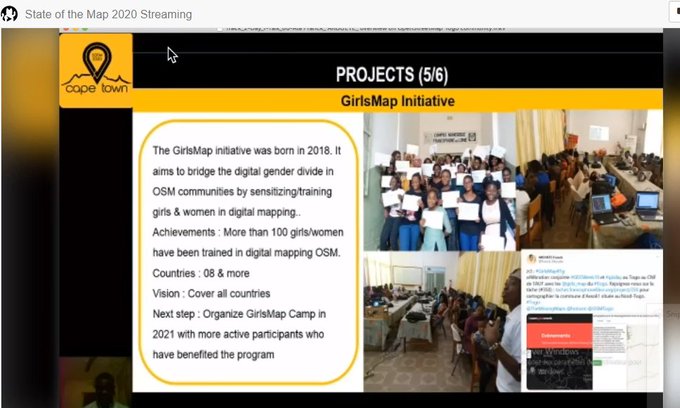
Task: Click the 'PROJECTS (5/6)' slide heading
Action: point(392,75)
